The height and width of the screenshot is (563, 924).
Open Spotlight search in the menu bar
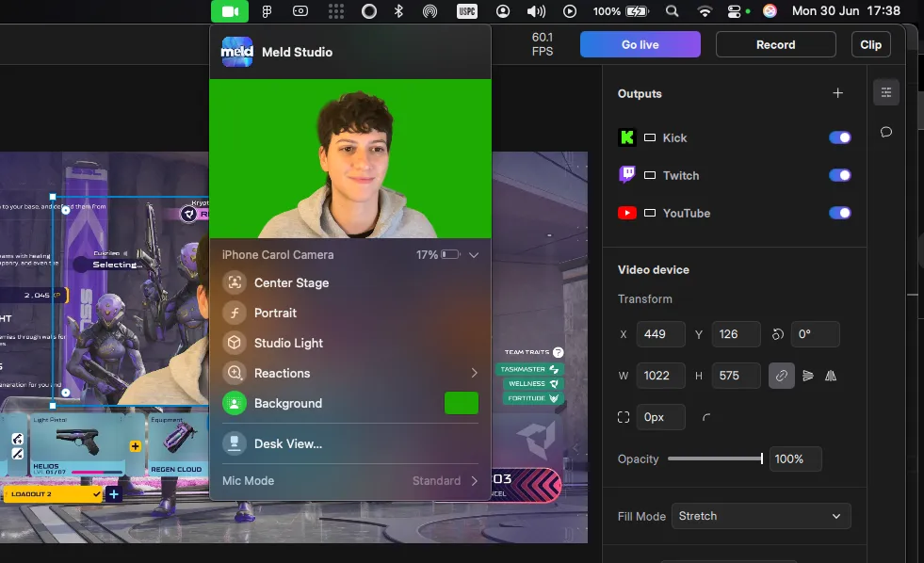672,11
